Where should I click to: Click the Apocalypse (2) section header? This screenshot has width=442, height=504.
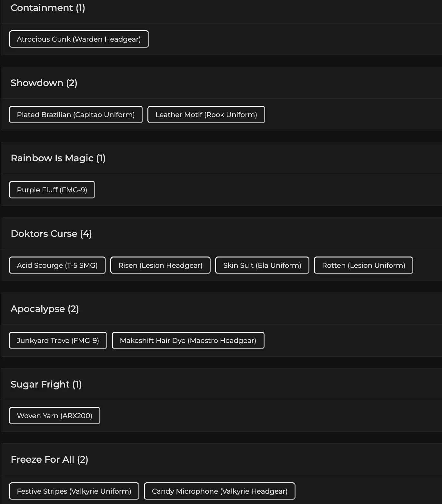pos(45,309)
